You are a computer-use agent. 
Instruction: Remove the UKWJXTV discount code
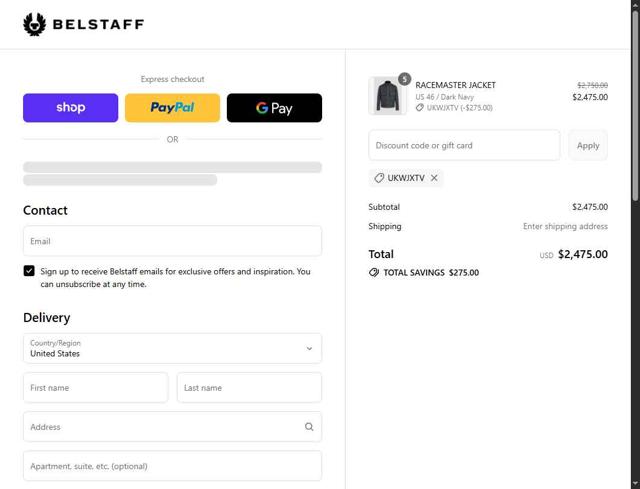coord(434,178)
